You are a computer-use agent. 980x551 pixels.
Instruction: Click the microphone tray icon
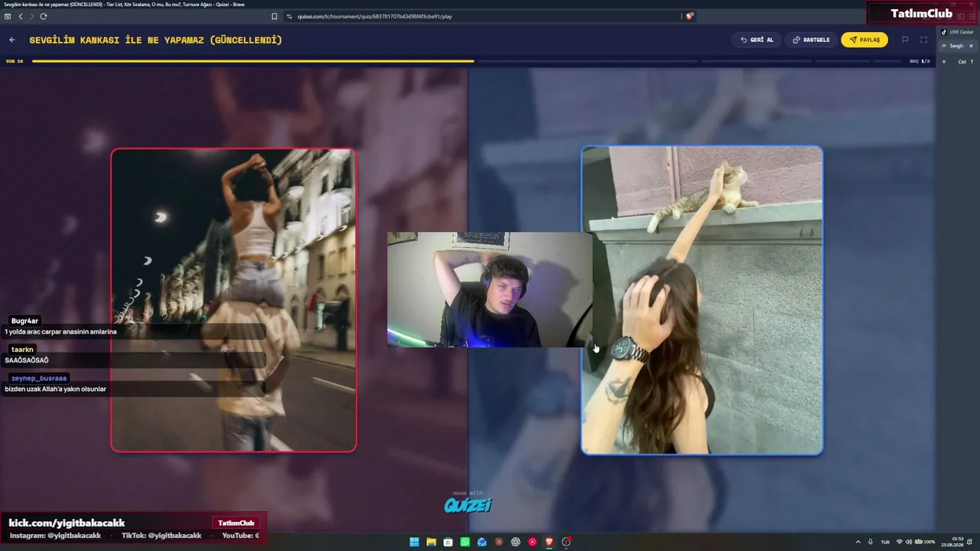point(870,542)
